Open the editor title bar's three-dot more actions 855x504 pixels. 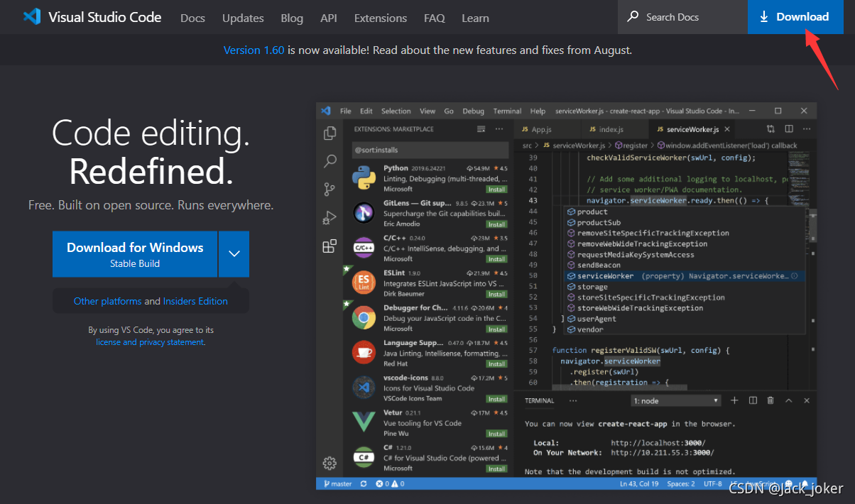(806, 129)
